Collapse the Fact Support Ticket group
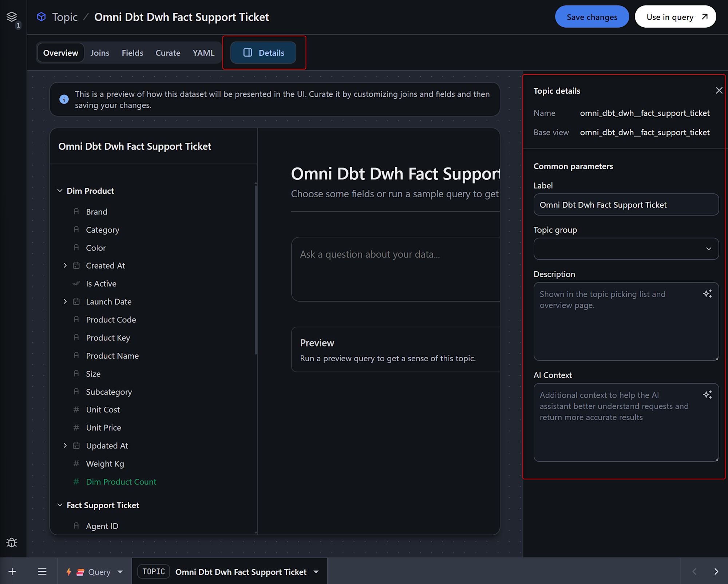The height and width of the screenshot is (584, 728). pos(60,505)
